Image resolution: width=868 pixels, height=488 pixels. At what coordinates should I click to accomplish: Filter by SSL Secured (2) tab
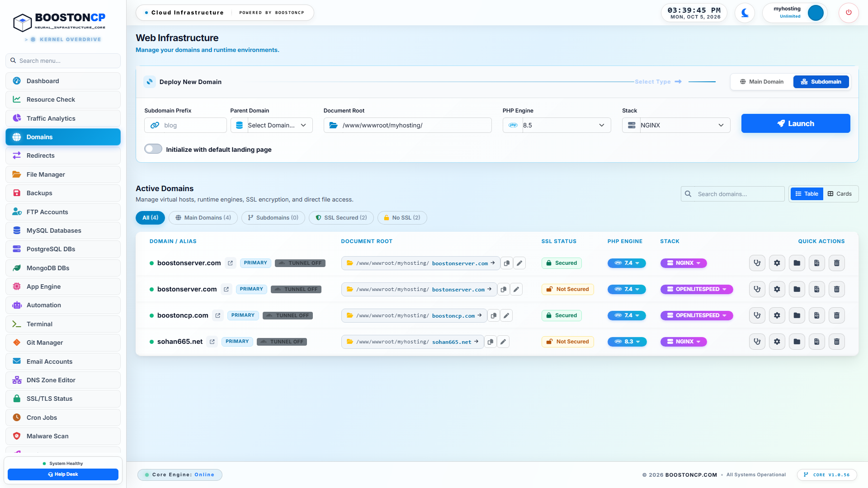[x=341, y=218]
